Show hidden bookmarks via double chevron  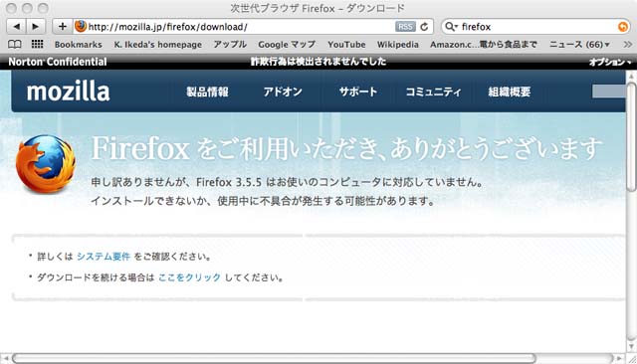click(628, 44)
